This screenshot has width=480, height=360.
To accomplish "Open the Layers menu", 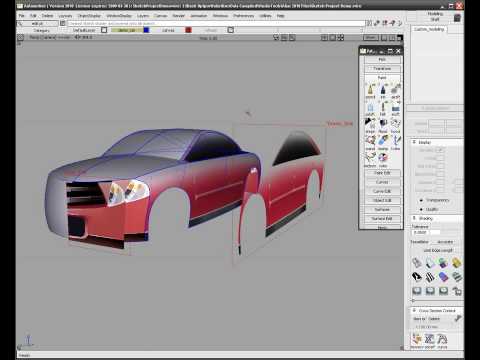I will pos(143,16).
